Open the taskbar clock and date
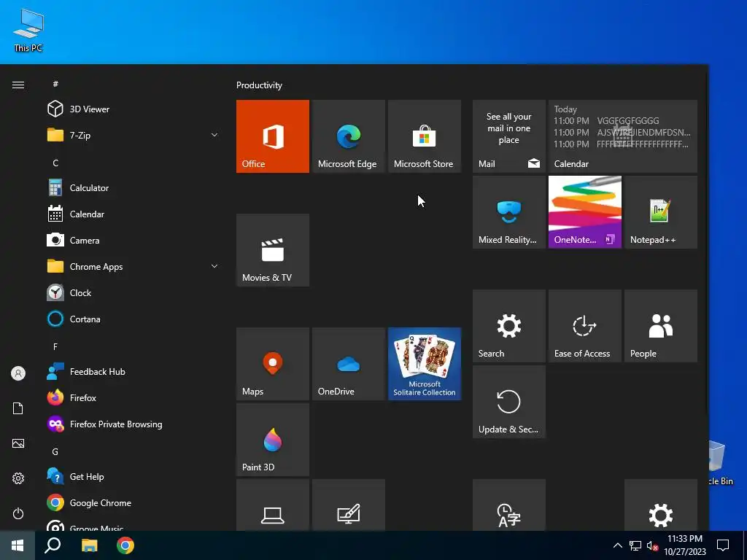Screen dimensions: 747x560 pyautogui.click(x=685, y=545)
